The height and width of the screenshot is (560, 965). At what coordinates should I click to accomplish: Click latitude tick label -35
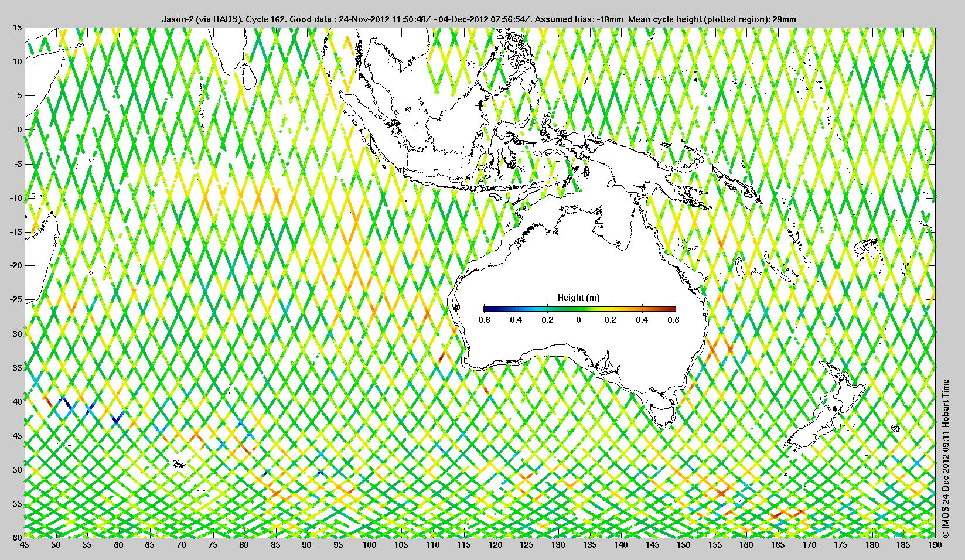pyautogui.click(x=16, y=367)
